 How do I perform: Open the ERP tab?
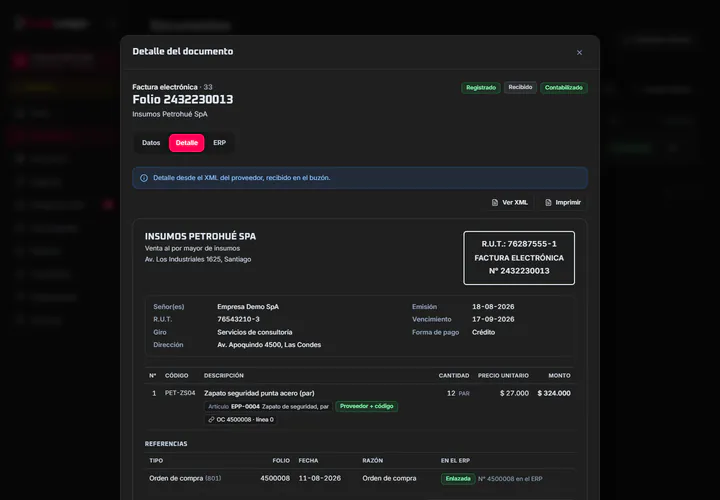[x=219, y=143]
